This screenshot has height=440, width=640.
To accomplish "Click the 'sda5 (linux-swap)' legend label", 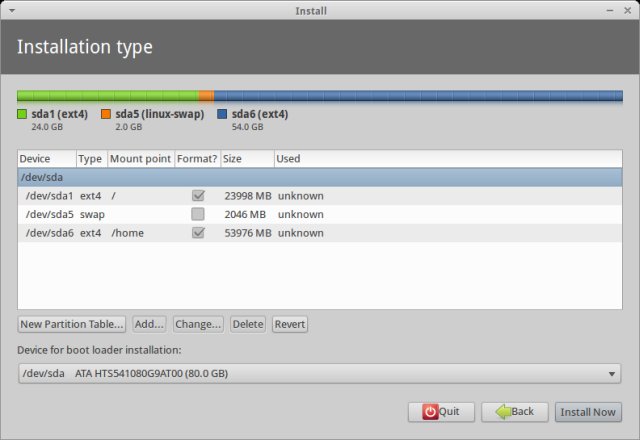I will (160, 114).
